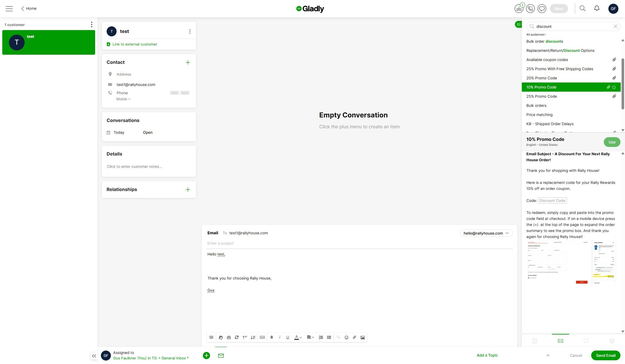Open the All audiences filter dropdown
Viewport: 625px width, 364px height.
point(536,34)
